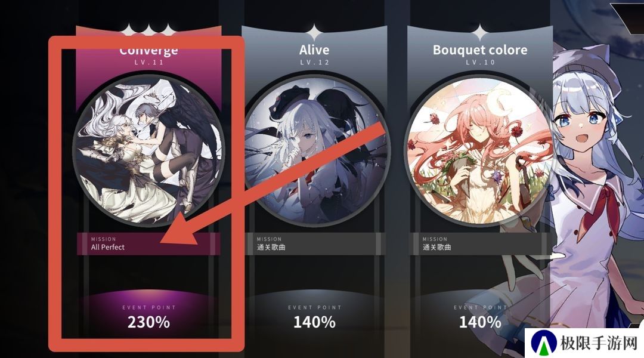
Task: Click the LV.10 level label
Action: (480, 63)
